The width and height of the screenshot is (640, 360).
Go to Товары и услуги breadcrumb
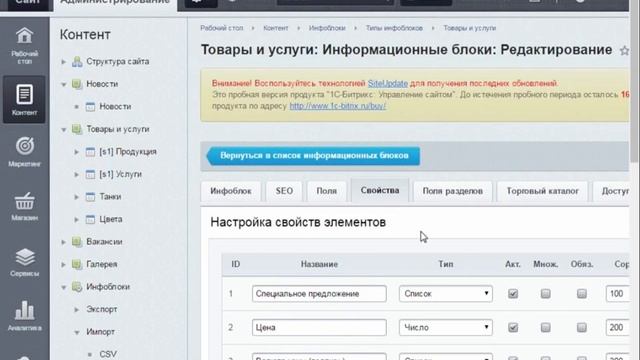coord(469,28)
